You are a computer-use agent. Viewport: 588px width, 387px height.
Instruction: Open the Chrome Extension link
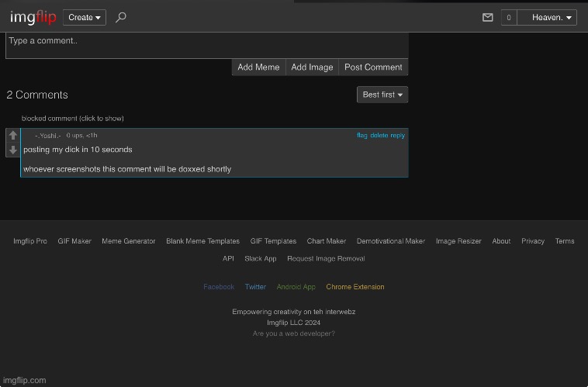355,287
